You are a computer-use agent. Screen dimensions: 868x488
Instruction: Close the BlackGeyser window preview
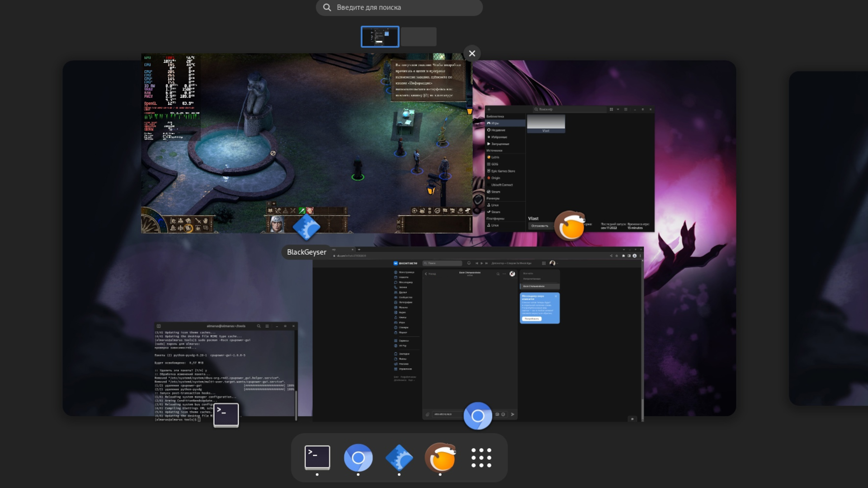pyautogui.click(x=472, y=53)
